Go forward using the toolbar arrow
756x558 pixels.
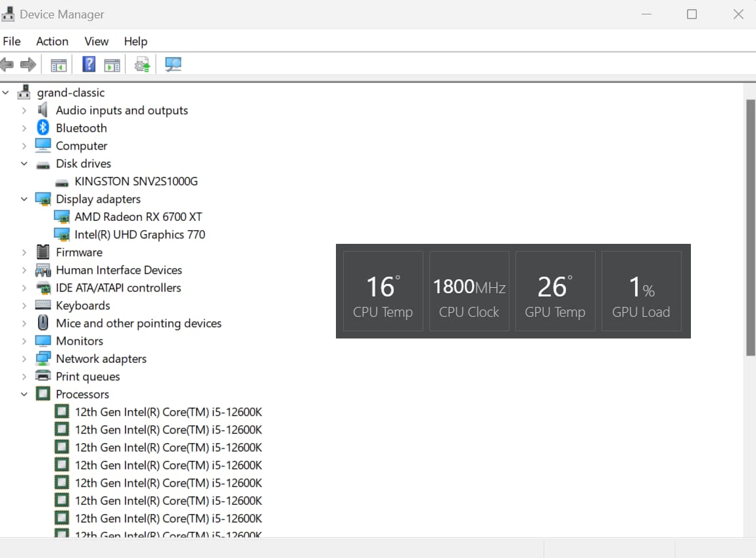28,64
